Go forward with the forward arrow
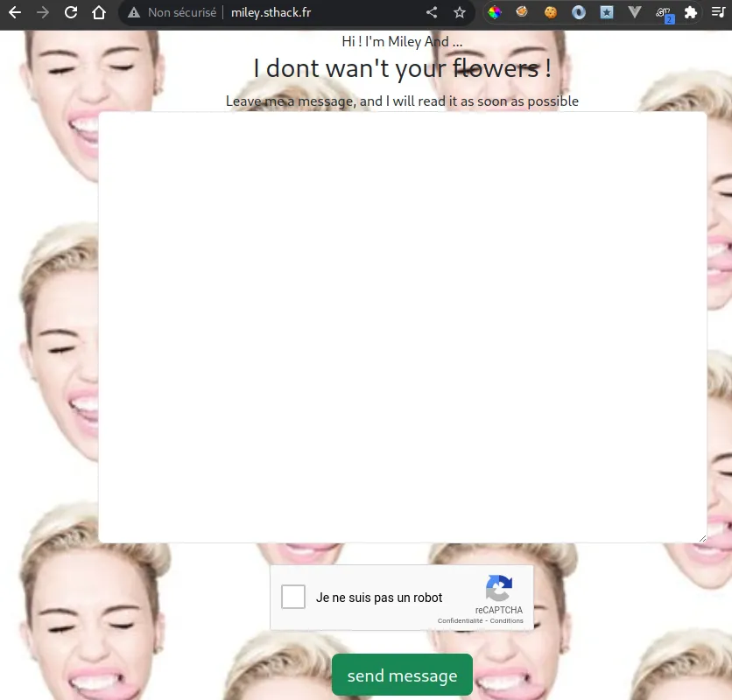732x700 pixels. (x=43, y=12)
